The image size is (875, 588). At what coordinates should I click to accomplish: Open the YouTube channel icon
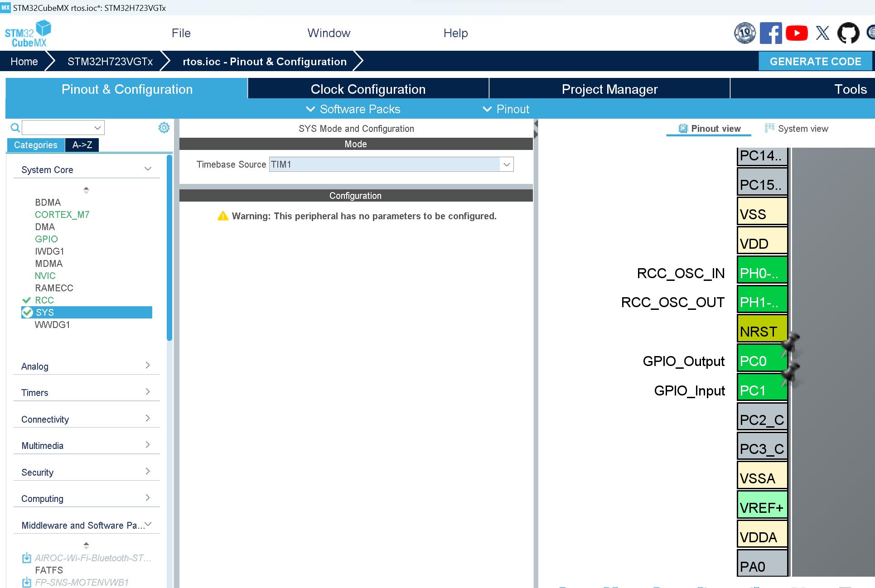(x=797, y=33)
